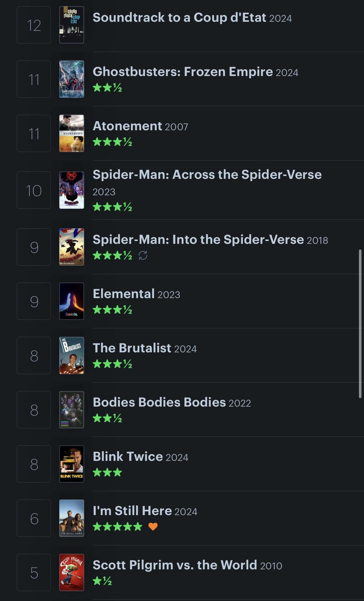This screenshot has width=364, height=601.
Task: Open the Bodies Bodies Bodies title link
Action: (159, 402)
